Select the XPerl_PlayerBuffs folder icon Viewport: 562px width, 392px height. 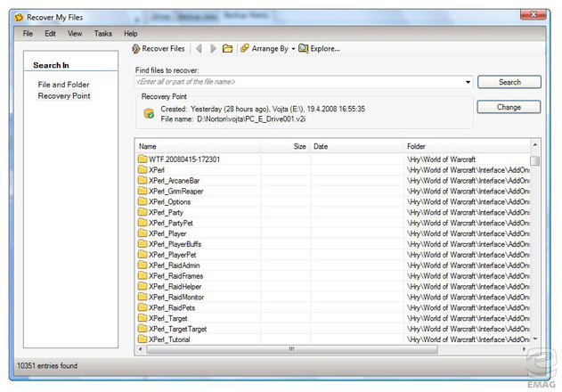pyautogui.click(x=143, y=244)
